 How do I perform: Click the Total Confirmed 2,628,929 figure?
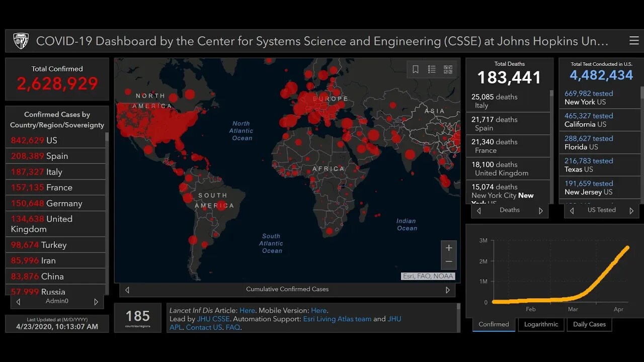point(57,84)
